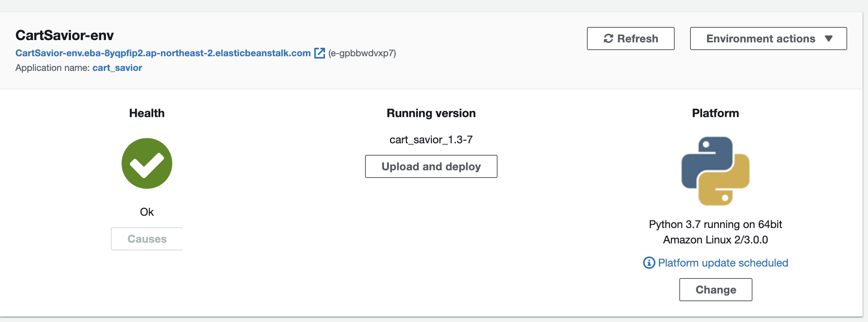This screenshot has width=868, height=322.
Task: Click the Platform section heading
Action: point(715,113)
